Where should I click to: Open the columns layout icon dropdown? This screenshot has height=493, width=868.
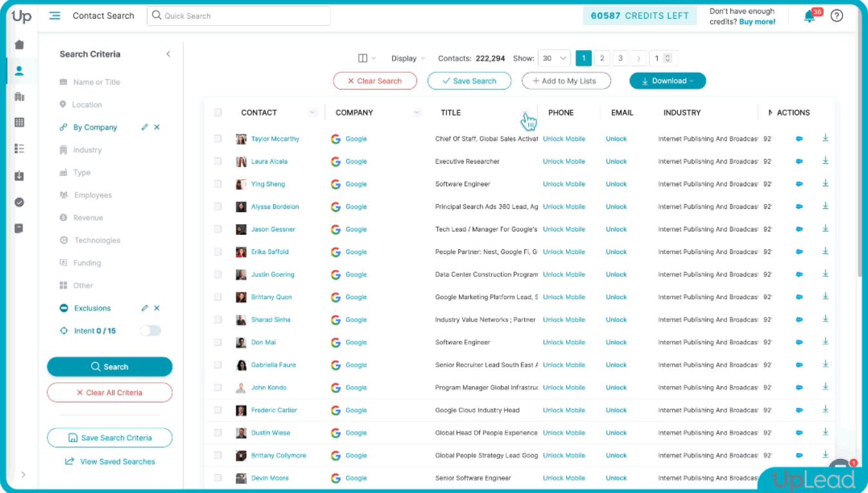[366, 58]
